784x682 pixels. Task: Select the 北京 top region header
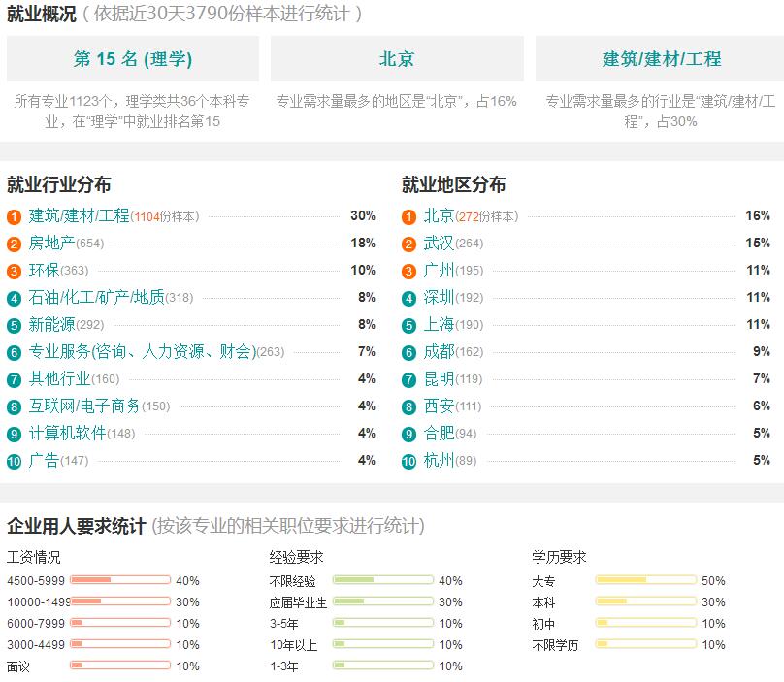(x=397, y=59)
